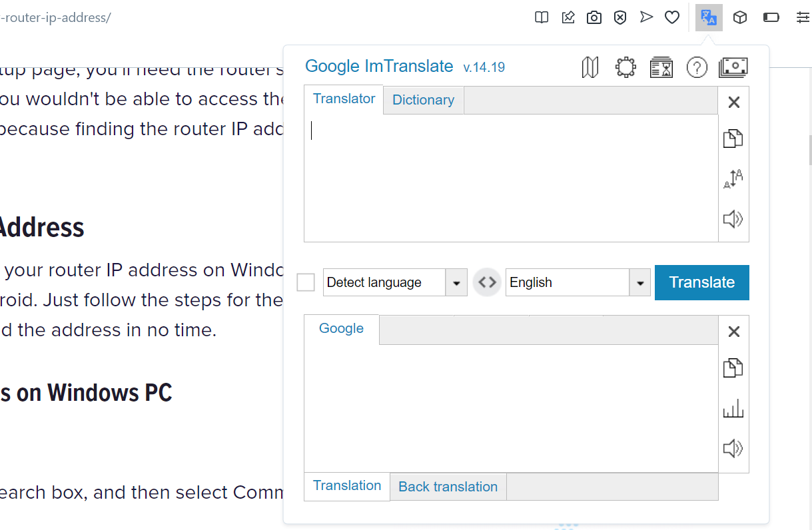Click the page edit pencil icon
Viewport: 812px width, 530px height.
(568, 17)
